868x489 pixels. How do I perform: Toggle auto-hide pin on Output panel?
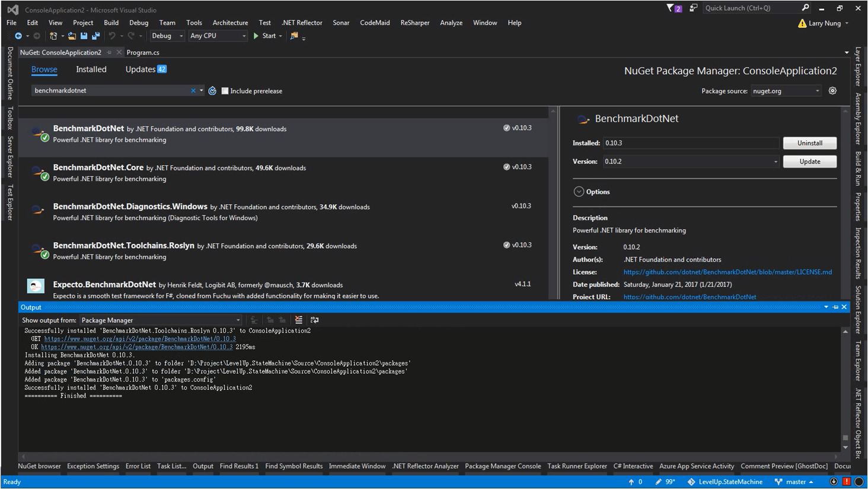pyautogui.click(x=835, y=307)
